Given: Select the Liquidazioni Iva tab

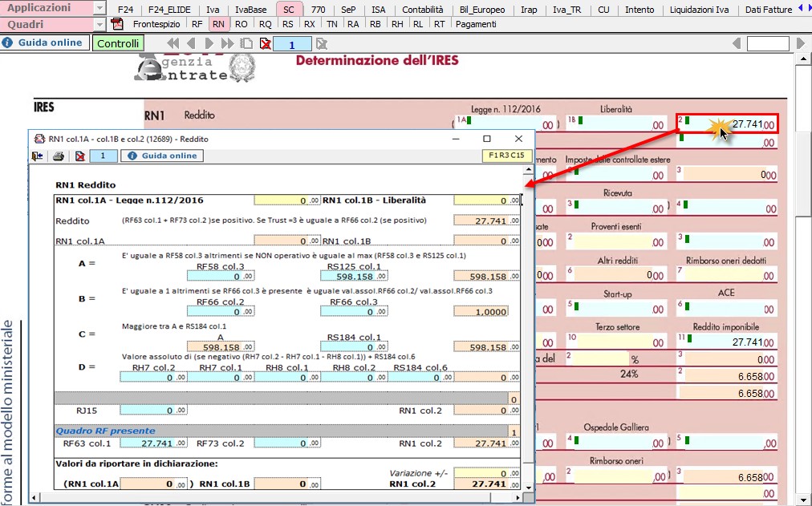Looking at the screenshot, I should [x=699, y=10].
